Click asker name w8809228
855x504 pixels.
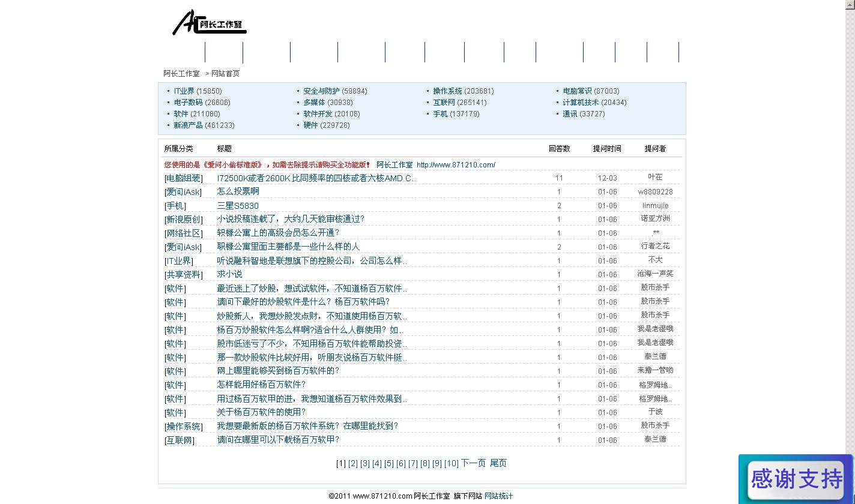pyautogui.click(x=655, y=192)
